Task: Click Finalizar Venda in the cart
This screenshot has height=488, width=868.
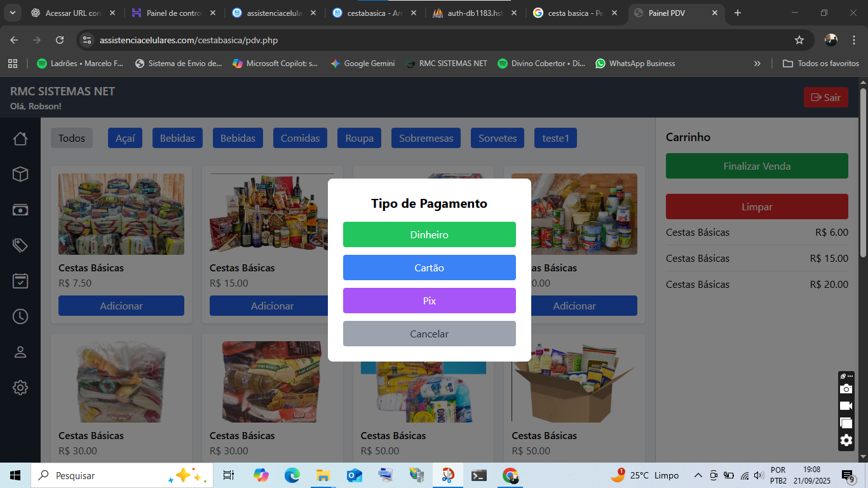Action: click(x=756, y=166)
